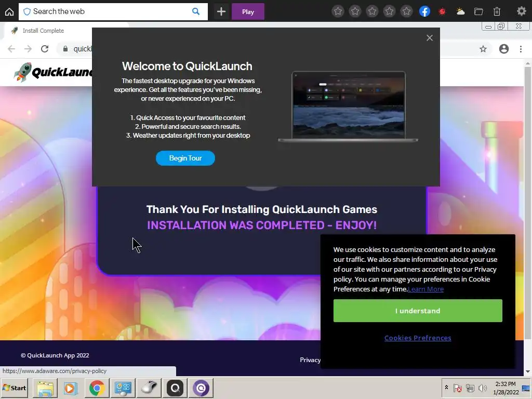Open Cookies Prefrences link
Screen dimensions: 532x399
[418, 338]
